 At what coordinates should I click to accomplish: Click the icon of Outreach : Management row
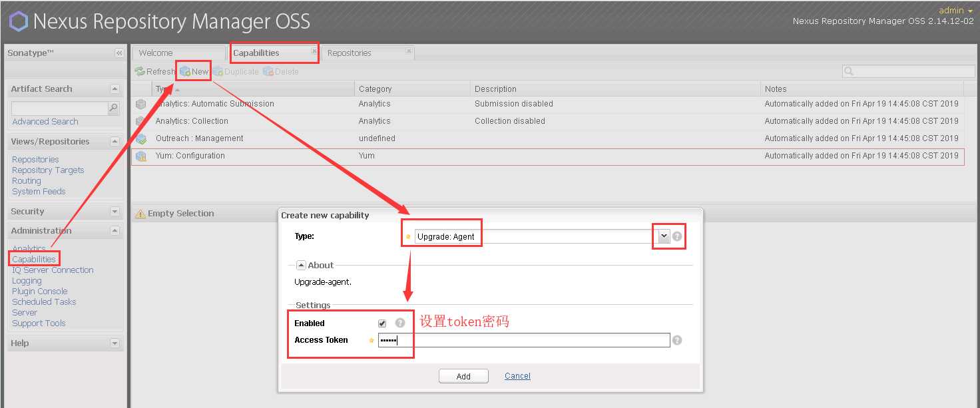point(140,138)
